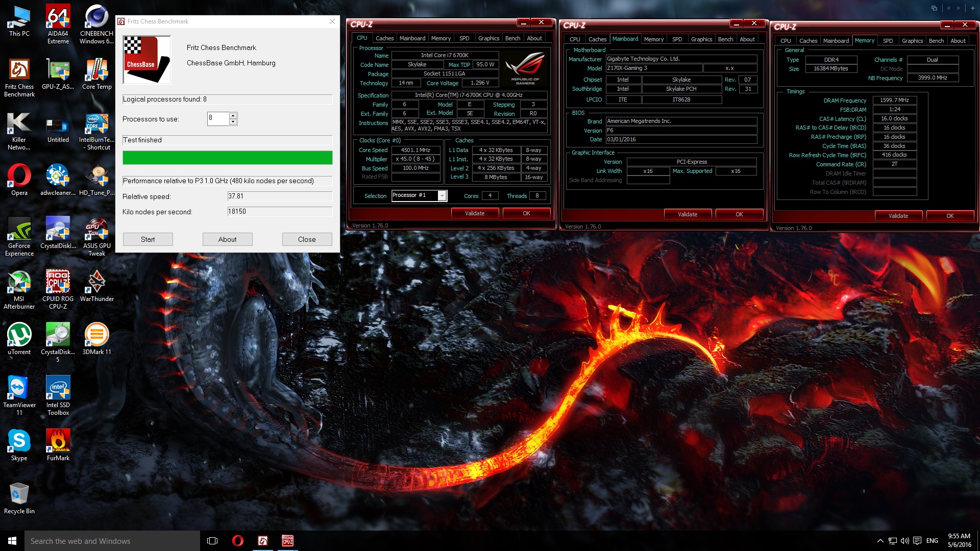Open the Task View taskbar button
The height and width of the screenshot is (551, 980).
(212, 541)
